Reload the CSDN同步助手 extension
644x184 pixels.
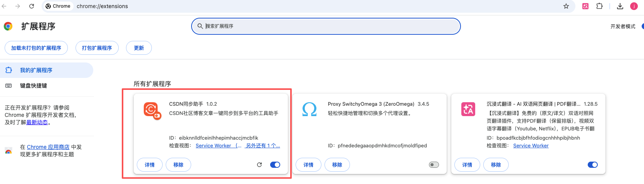pos(259,165)
